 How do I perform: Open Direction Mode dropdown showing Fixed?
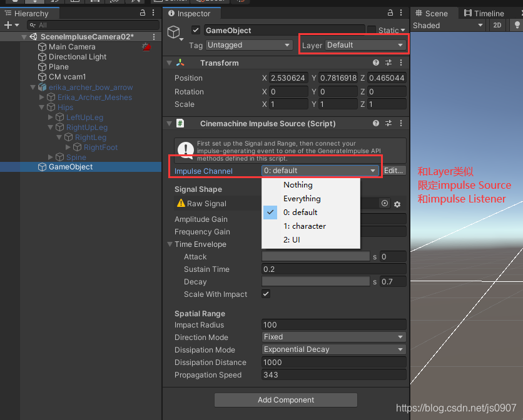tap(334, 337)
